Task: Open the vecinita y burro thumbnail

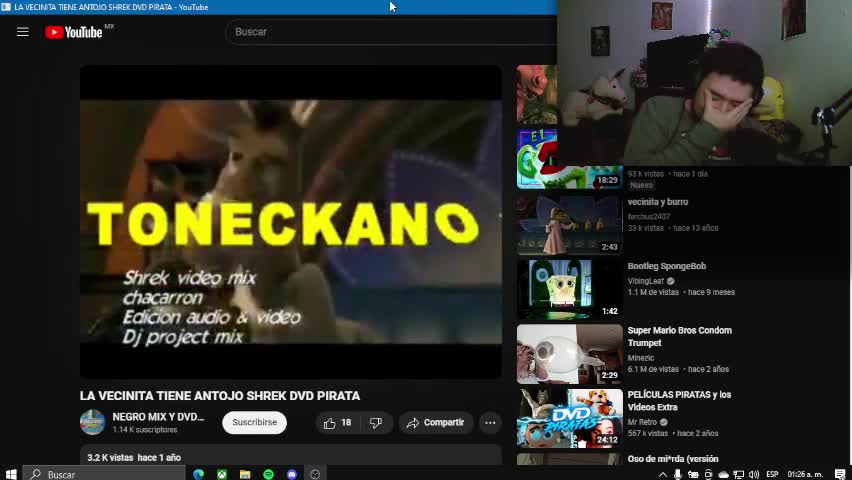Action: coord(569,225)
